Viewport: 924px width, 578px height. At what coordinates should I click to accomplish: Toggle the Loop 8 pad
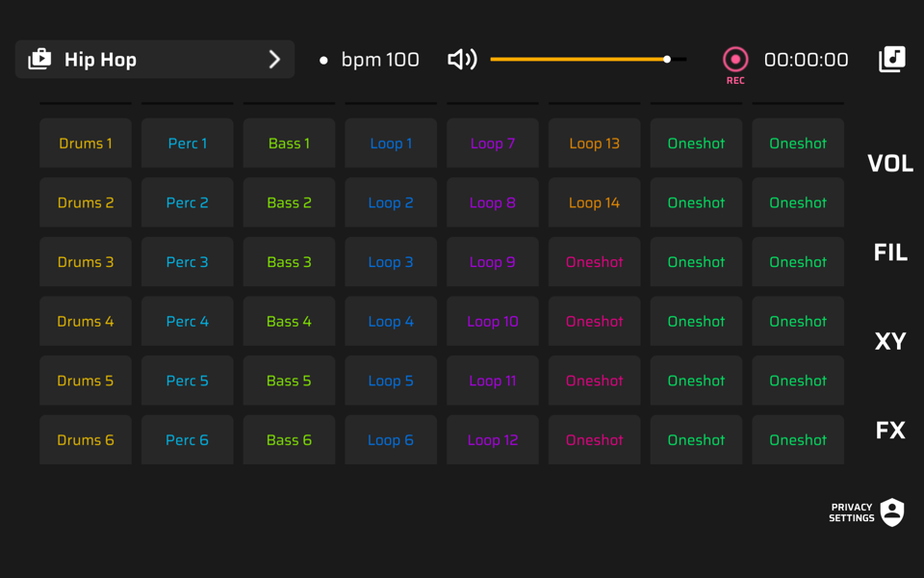tap(493, 203)
